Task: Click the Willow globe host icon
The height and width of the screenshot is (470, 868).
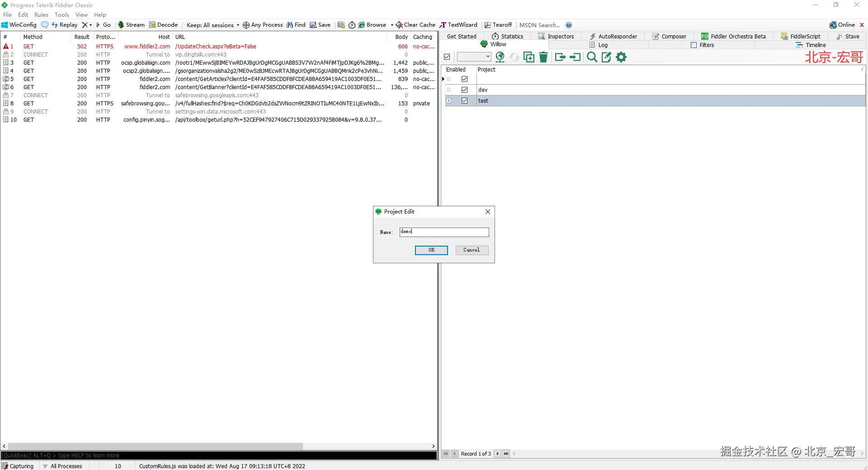Action: click(x=500, y=57)
